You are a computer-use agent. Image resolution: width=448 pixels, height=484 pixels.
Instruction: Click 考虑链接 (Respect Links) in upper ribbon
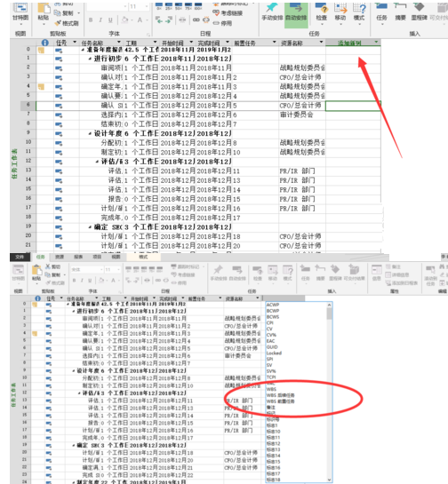(228, 13)
